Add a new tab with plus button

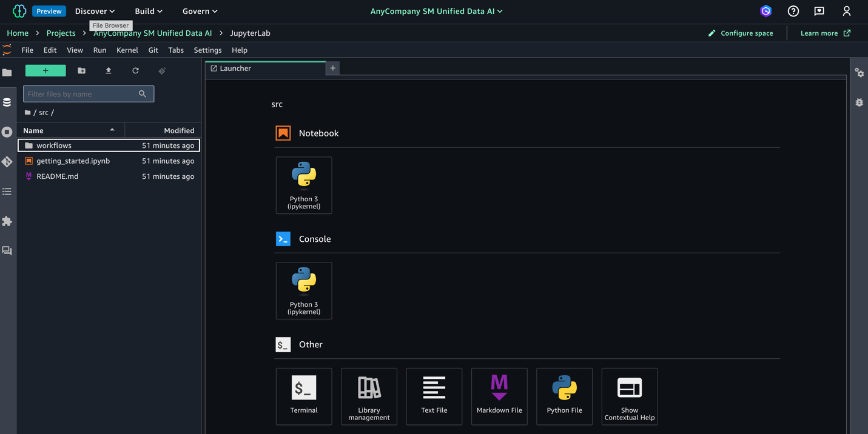(333, 68)
